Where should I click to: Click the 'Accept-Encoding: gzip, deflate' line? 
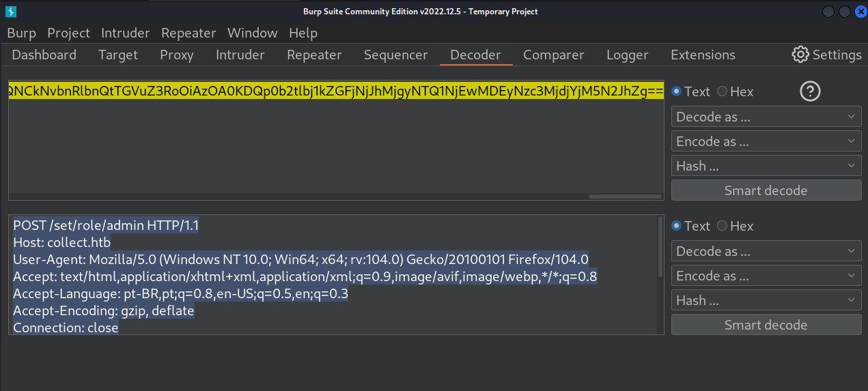[104, 310]
